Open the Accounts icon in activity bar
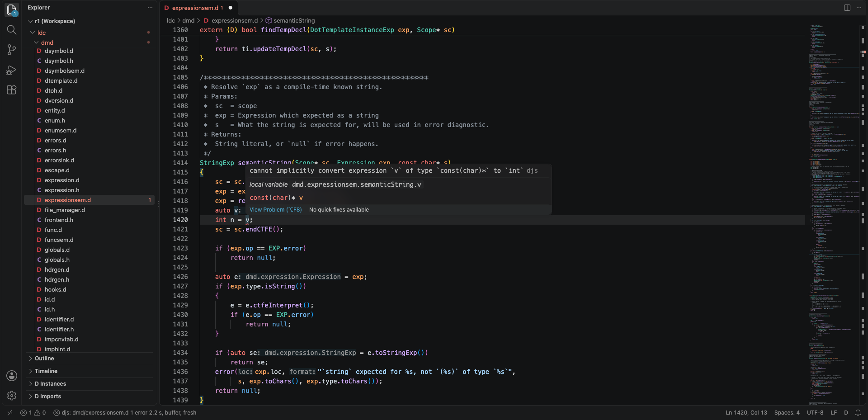Screen dimensions: 868x420 [12, 376]
